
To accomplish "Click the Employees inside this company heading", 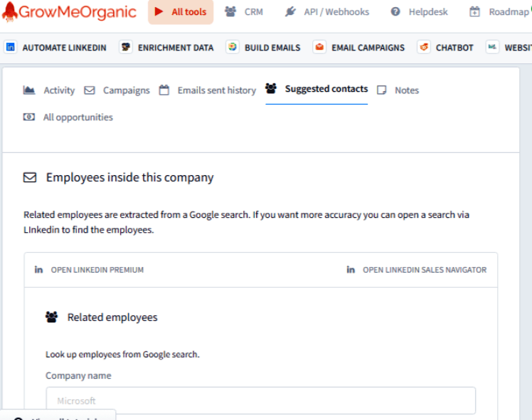I will pos(130,177).
